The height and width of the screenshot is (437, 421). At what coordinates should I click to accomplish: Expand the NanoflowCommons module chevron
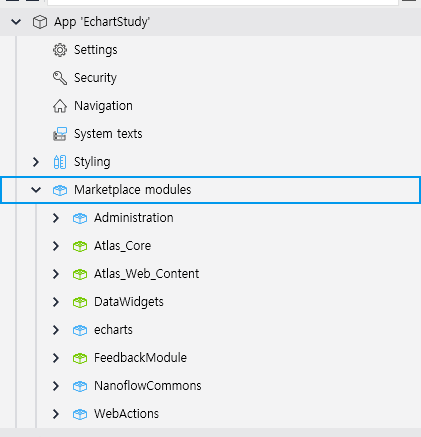tap(56, 386)
